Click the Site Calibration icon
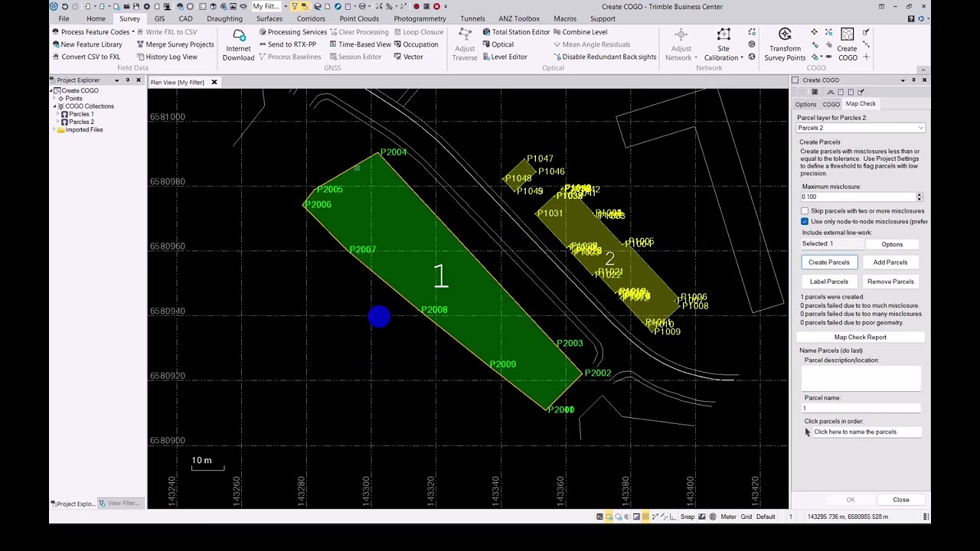Screen dimensions: 980x551 tap(724, 34)
